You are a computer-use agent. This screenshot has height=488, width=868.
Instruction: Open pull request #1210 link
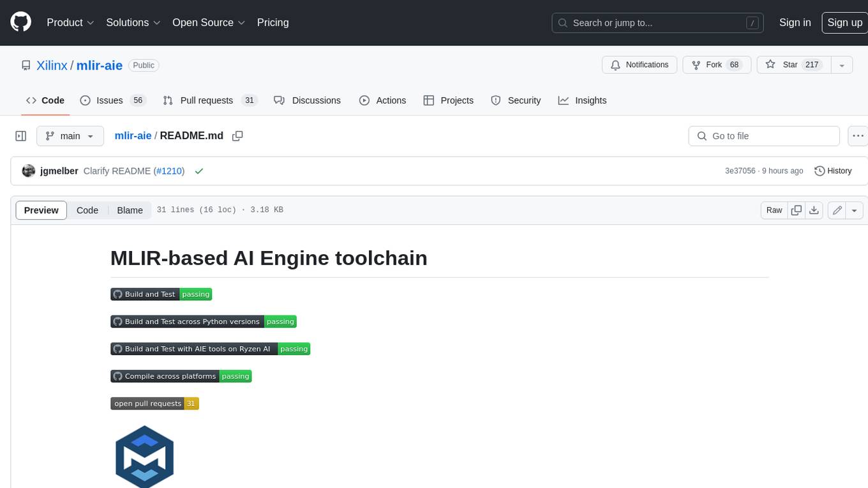click(168, 171)
